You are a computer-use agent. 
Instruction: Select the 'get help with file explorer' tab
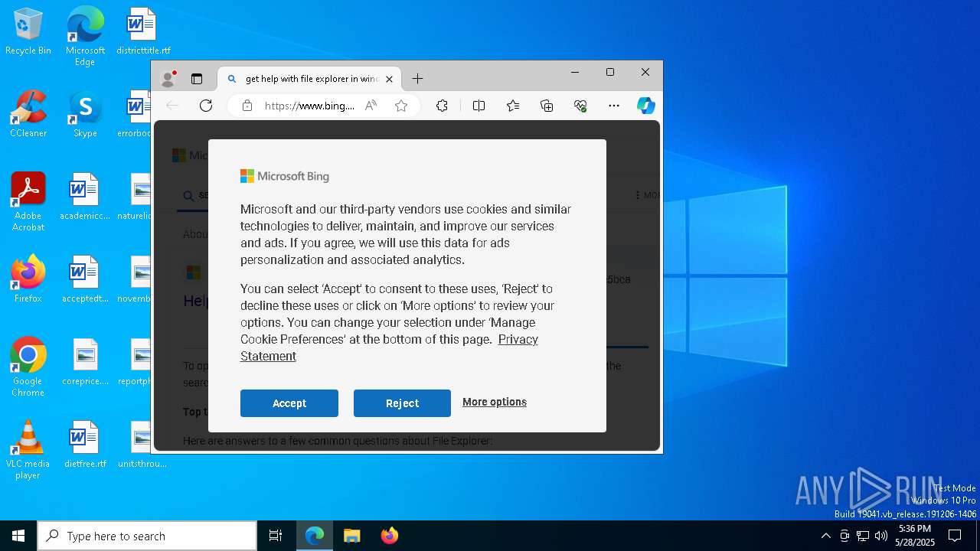pos(310,79)
